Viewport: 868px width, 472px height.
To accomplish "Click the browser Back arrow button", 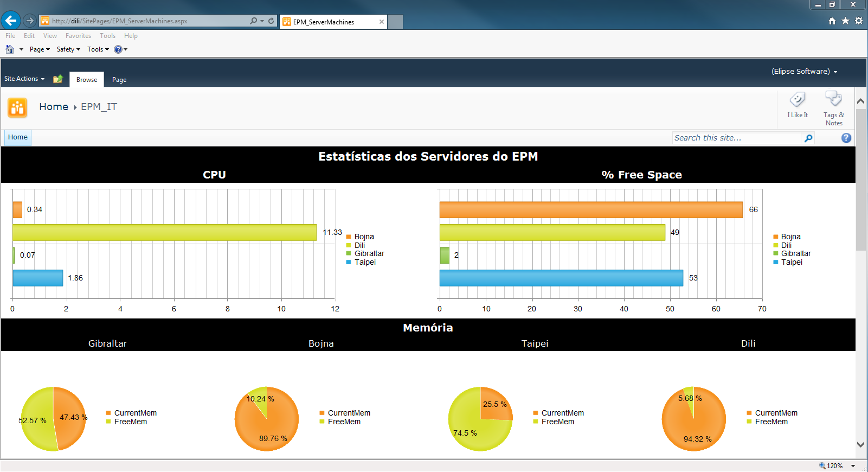I will [x=11, y=21].
